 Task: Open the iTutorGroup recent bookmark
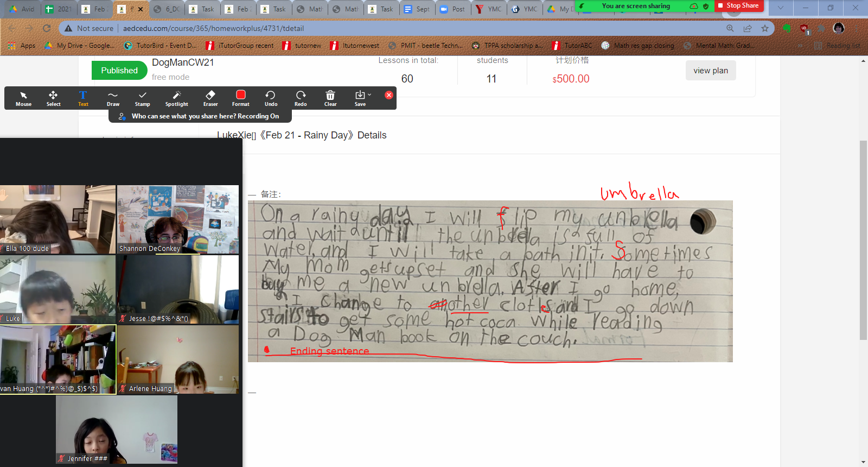click(240, 46)
